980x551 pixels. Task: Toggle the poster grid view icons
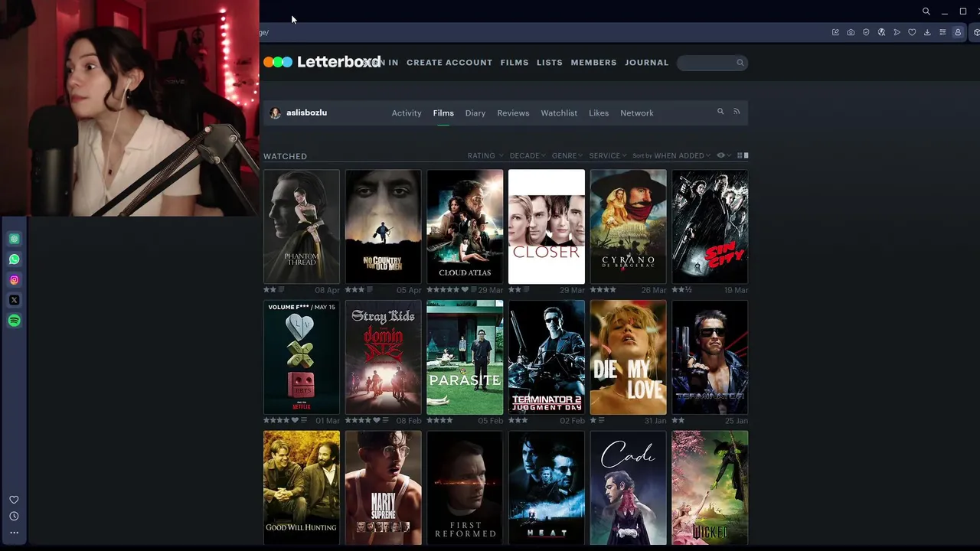(743, 155)
